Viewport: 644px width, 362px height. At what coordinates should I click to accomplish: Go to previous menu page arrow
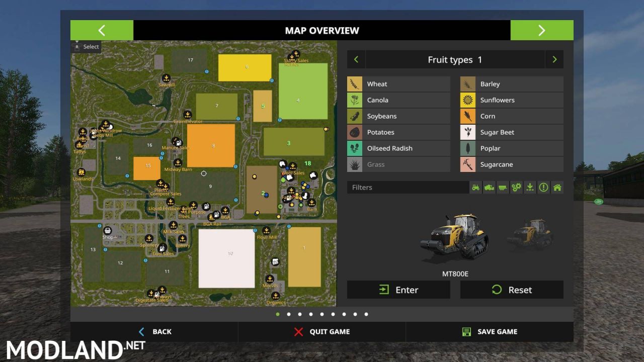coord(102,30)
